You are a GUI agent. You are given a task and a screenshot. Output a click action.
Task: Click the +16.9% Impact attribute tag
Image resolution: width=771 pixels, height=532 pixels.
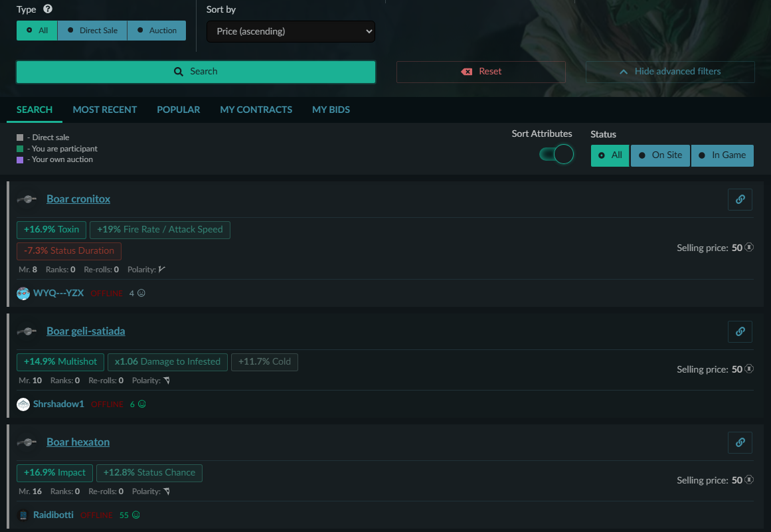coord(54,473)
